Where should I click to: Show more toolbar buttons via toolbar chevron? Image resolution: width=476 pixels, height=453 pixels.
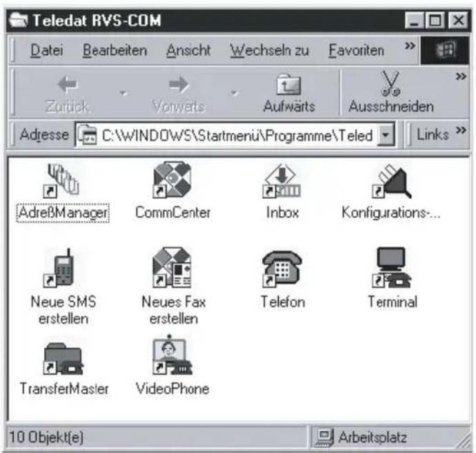(x=461, y=76)
